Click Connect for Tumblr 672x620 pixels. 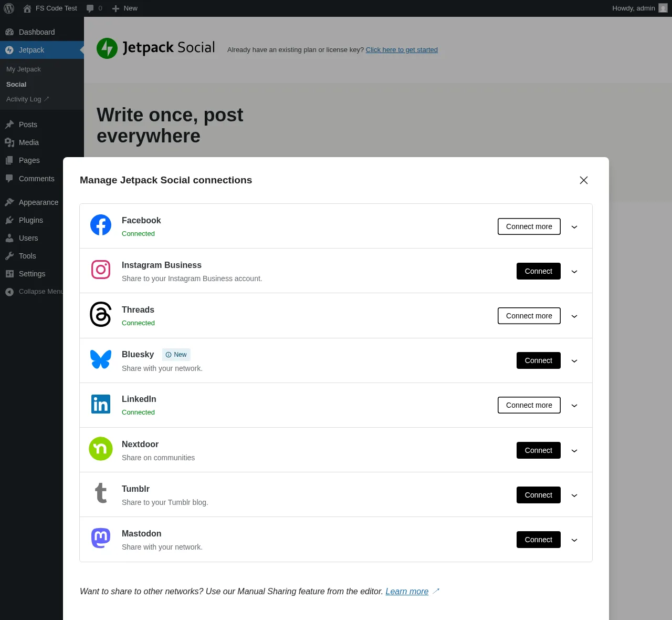click(x=539, y=495)
